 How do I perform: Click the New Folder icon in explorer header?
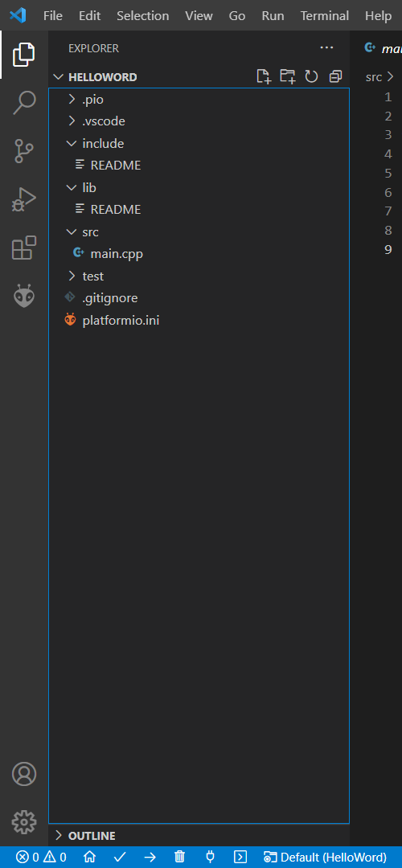(287, 76)
